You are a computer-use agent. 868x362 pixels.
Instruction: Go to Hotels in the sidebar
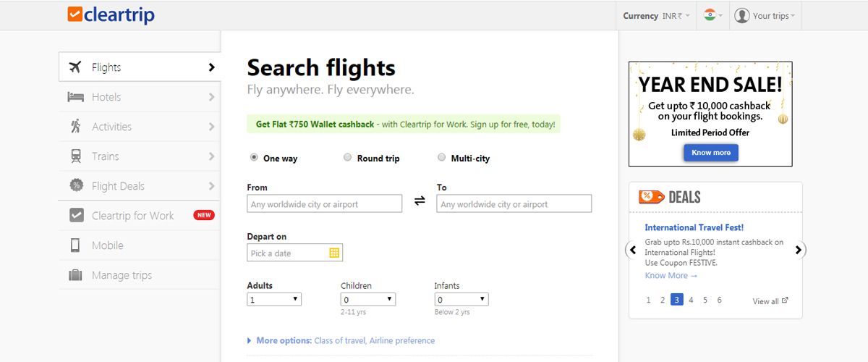pyautogui.click(x=139, y=97)
